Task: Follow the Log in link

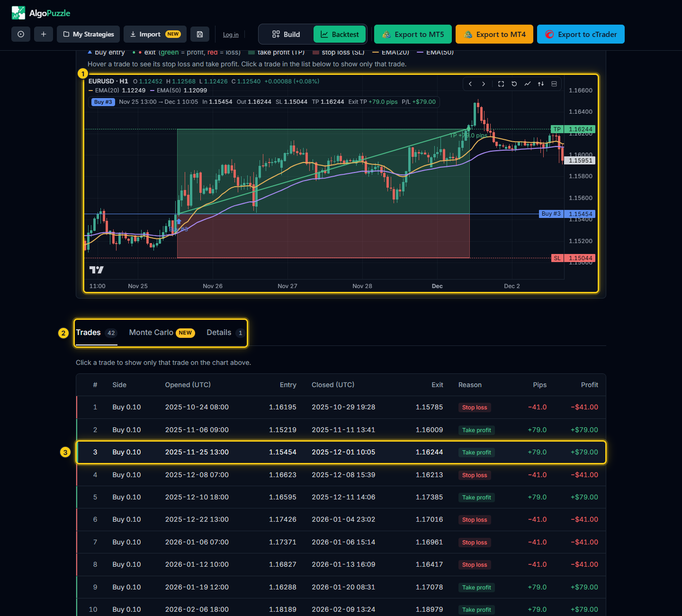Action: click(x=231, y=35)
